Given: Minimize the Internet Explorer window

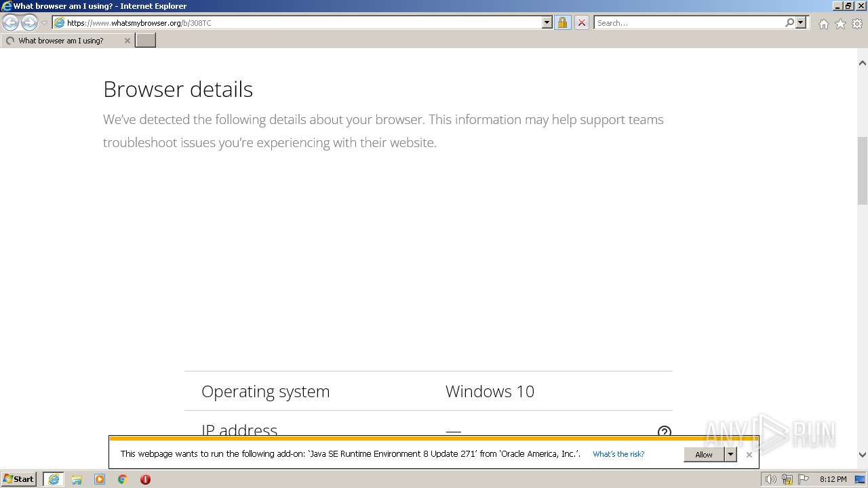Looking at the screenshot, I should (837, 6).
